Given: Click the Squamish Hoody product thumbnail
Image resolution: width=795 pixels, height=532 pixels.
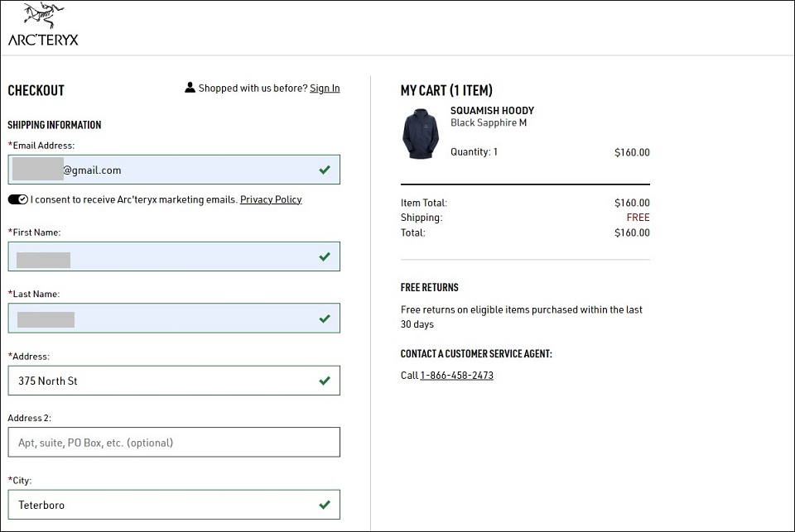Looking at the screenshot, I should click(421, 134).
